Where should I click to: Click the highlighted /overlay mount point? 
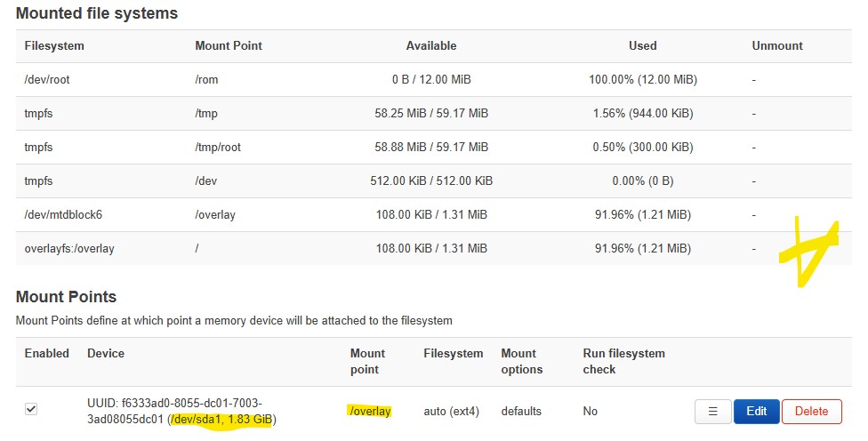[x=370, y=411]
